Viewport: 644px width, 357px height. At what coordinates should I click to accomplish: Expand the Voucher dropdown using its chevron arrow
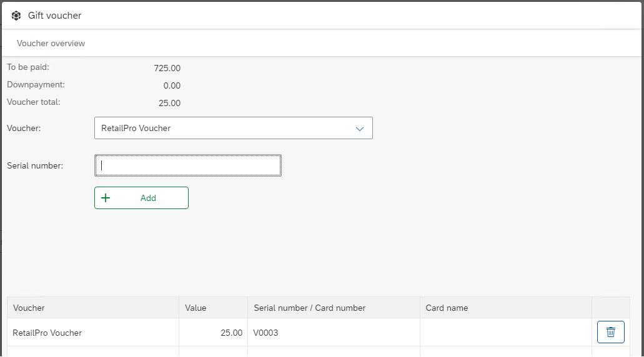[360, 129]
